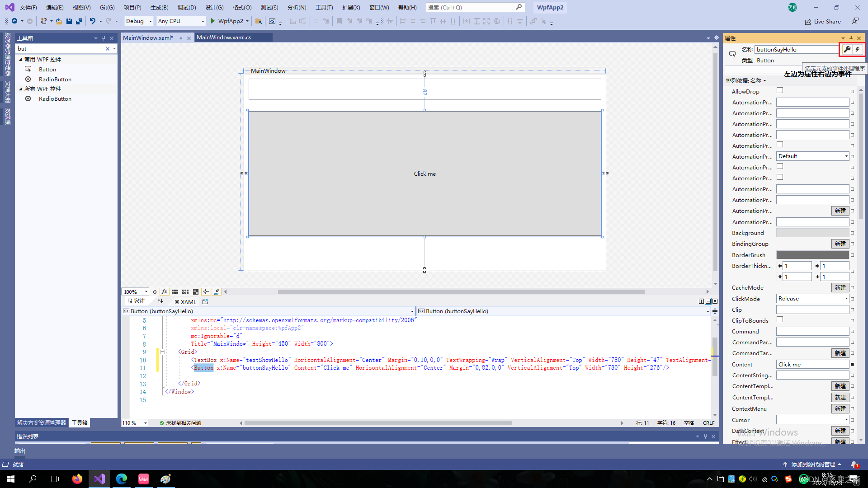Image resolution: width=868 pixels, height=488 pixels.
Task: Clear the toolbox search box text
Action: coord(108,49)
